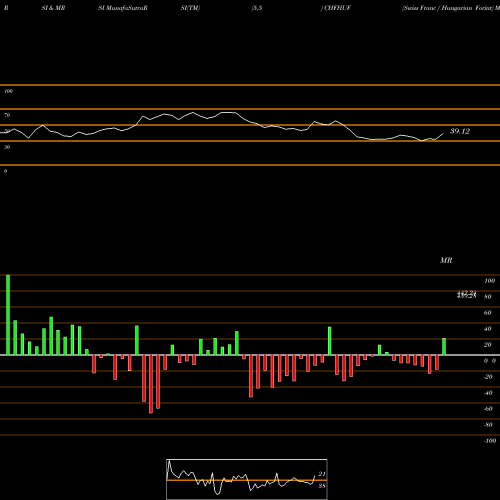The height and width of the screenshot is (500, 500).
Task: Click the last green bar of MR histogram
Action: (x=444, y=347)
